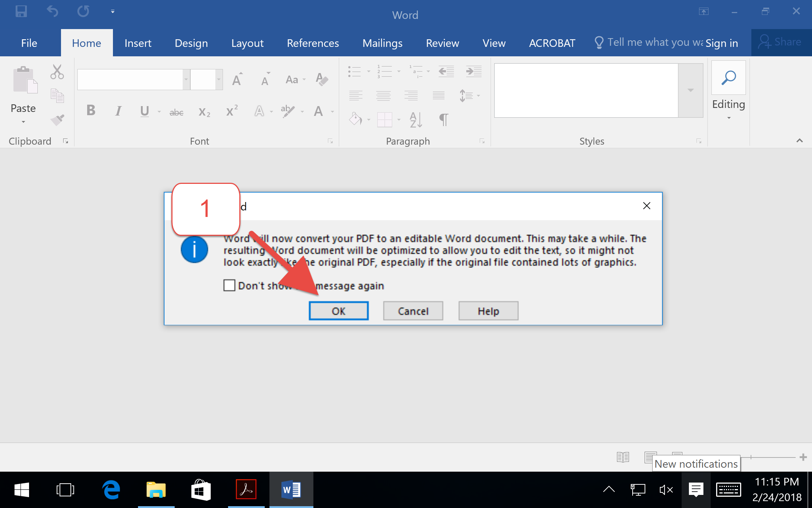
Task: Toggle Bold formatting
Action: click(91, 110)
